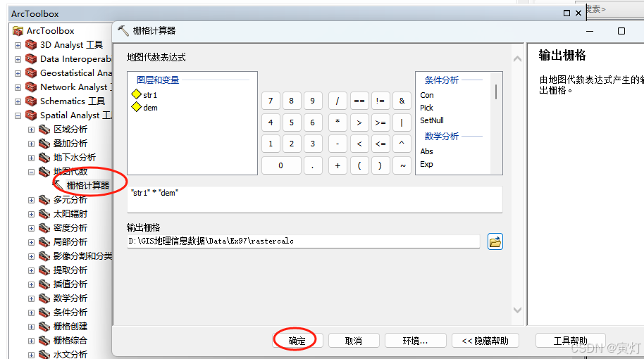Expand the 区域分析 toolset node
Viewport: 644px width, 359px height.
tap(31, 130)
